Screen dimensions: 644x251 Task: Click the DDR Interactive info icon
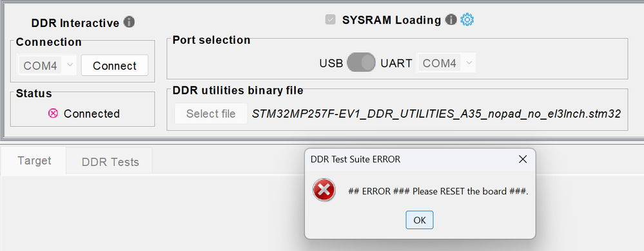(129, 22)
